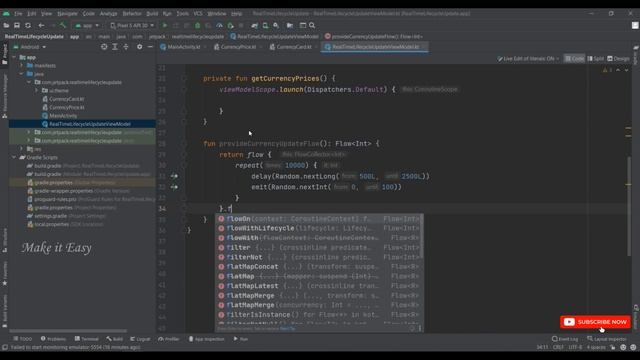Open the Project tool window side tab
The height and width of the screenshot is (360, 640).
point(4,54)
